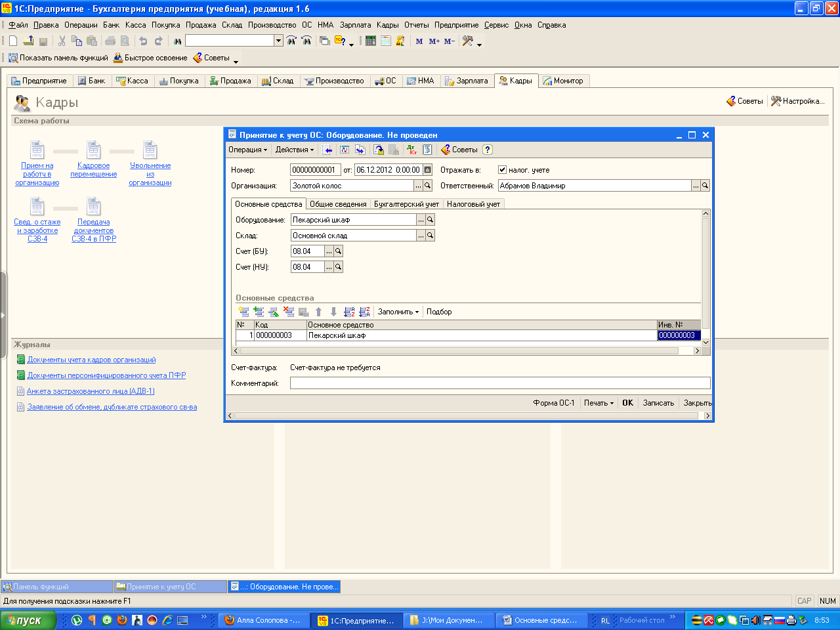The image size is (840, 630).
Task: Click the 'Пекарский шкаф' table cell
Action: pyautogui.click(x=482, y=335)
